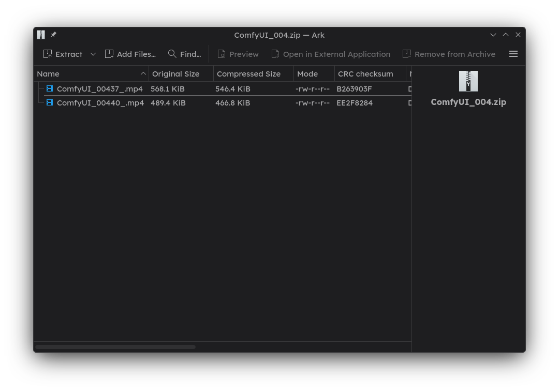Image resolution: width=559 pixels, height=392 pixels.
Task: Select ComfyUI_00440_.mp4 file
Action: (100, 103)
